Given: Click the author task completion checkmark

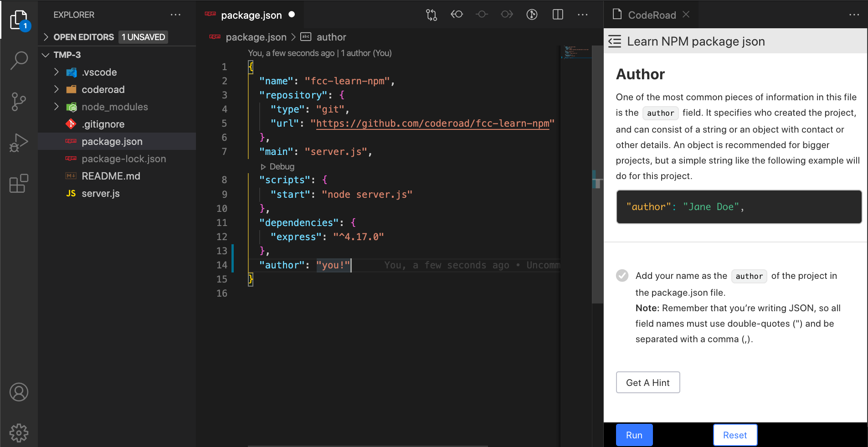Looking at the screenshot, I should pos(622,276).
